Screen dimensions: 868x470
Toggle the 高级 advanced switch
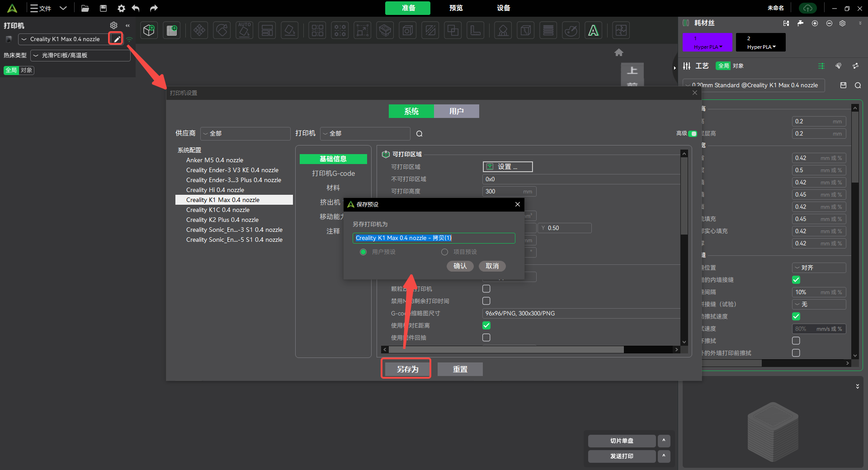tap(693, 133)
